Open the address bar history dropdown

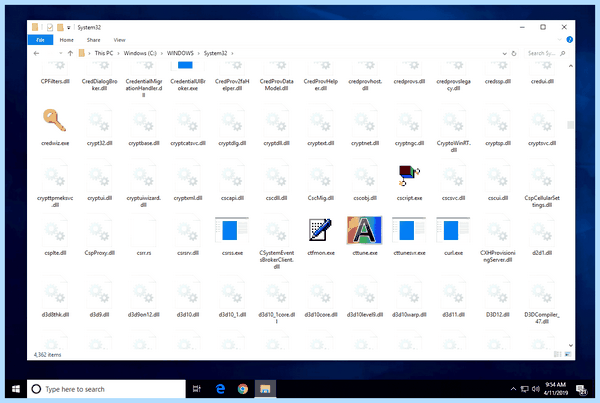[504, 54]
